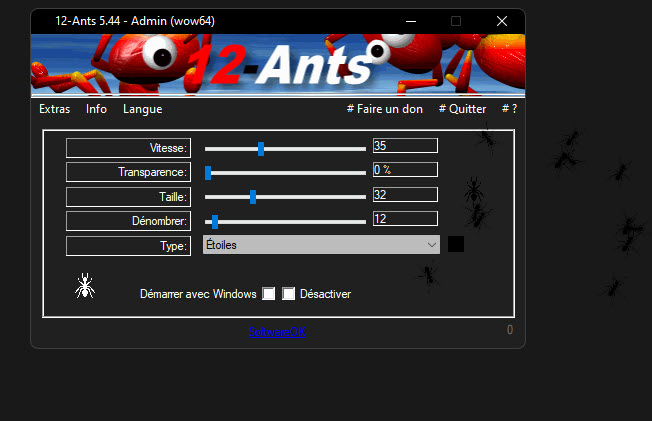652x421 pixels.
Task: Click the # Faire un don button
Action: tap(384, 109)
